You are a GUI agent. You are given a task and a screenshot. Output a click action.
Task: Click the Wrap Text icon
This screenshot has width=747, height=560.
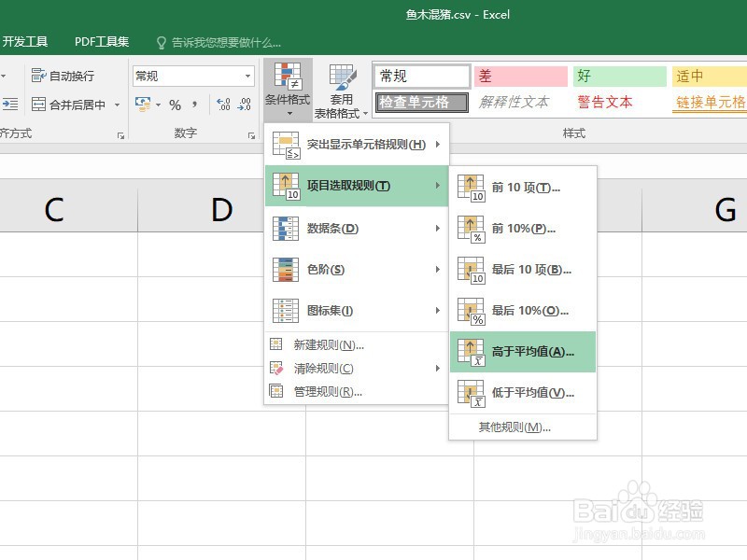coord(38,76)
